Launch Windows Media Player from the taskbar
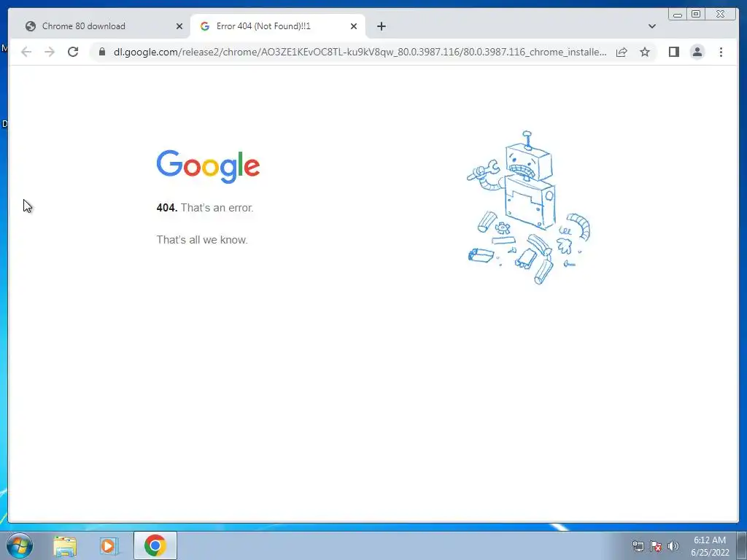This screenshot has height=560, width=747. pyautogui.click(x=109, y=546)
